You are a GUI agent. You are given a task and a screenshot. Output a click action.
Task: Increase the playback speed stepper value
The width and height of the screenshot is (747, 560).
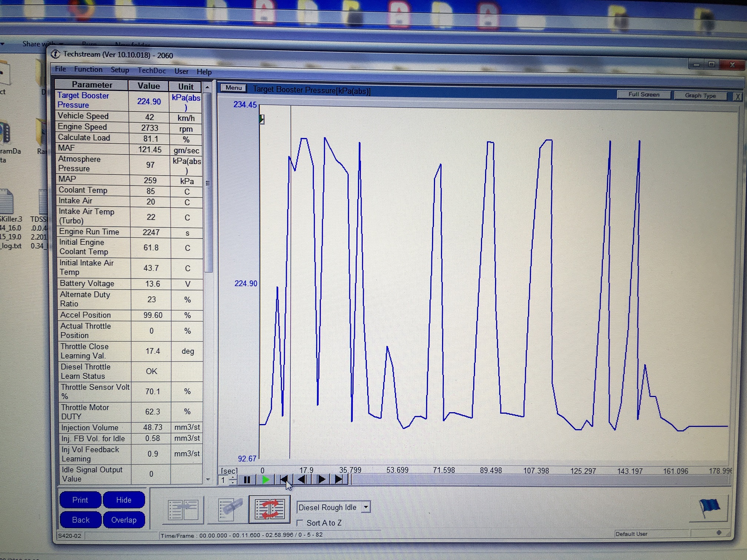pos(233,477)
